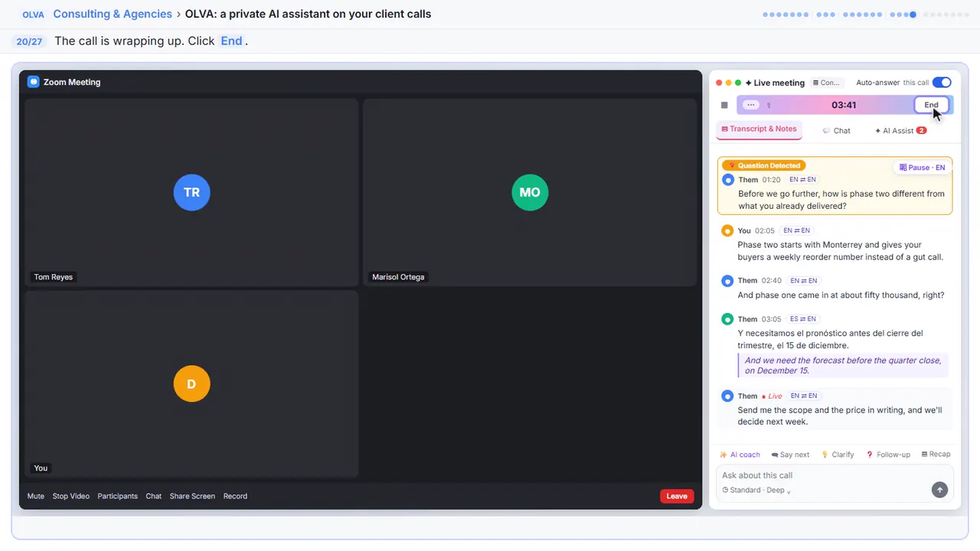Image resolution: width=980 pixels, height=551 pixels.
Task: Click the microphone icon in timer bar
Action: click(769, 106)
